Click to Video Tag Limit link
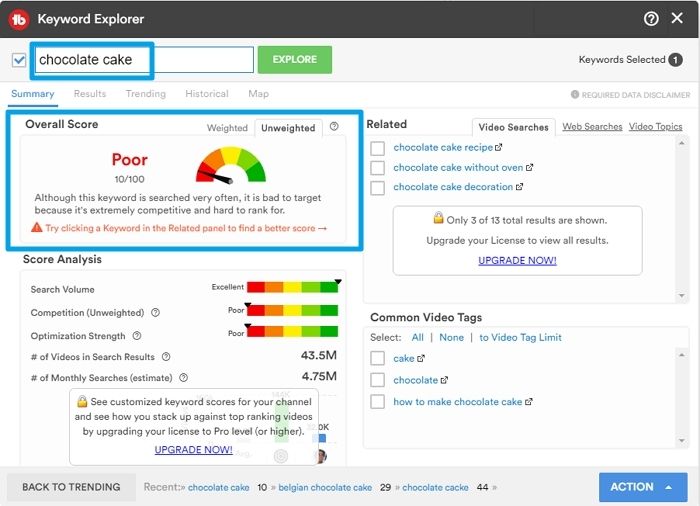This screenshot has width=700, height=506. click(520, 338)
